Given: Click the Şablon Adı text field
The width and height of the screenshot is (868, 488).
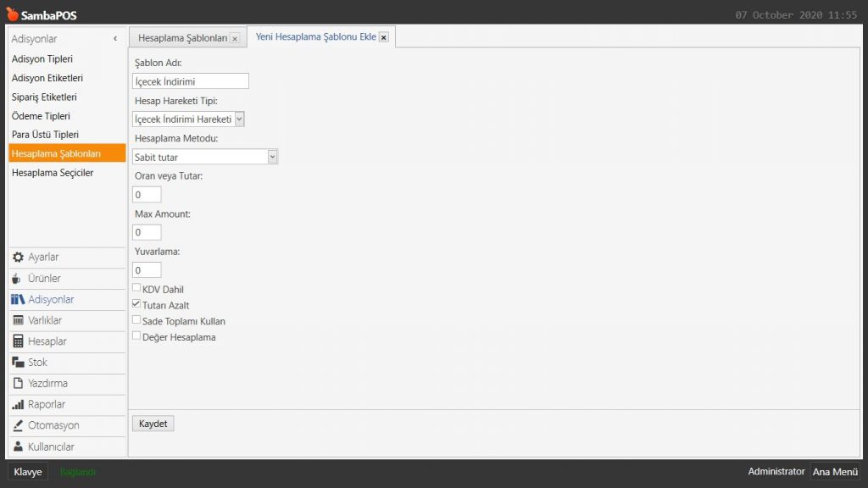Looking at the screenshot, I should (x=191, y=81).
